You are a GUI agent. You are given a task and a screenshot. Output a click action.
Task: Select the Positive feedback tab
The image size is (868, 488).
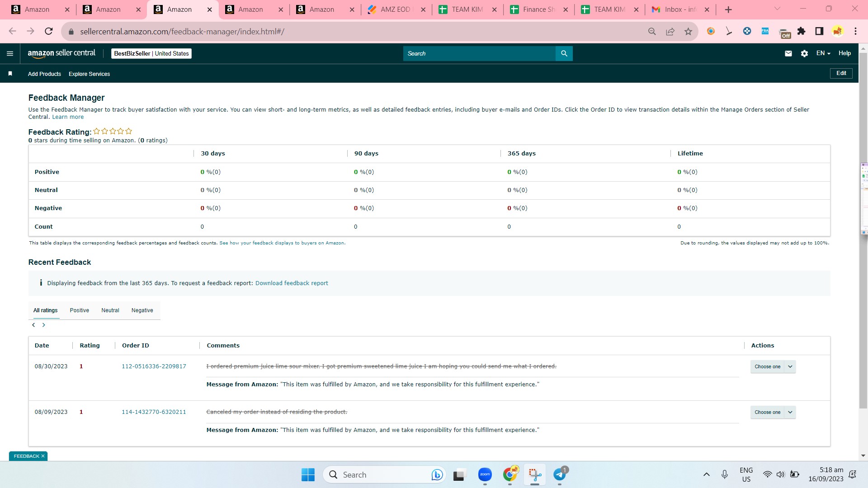(x=79, y=310)
